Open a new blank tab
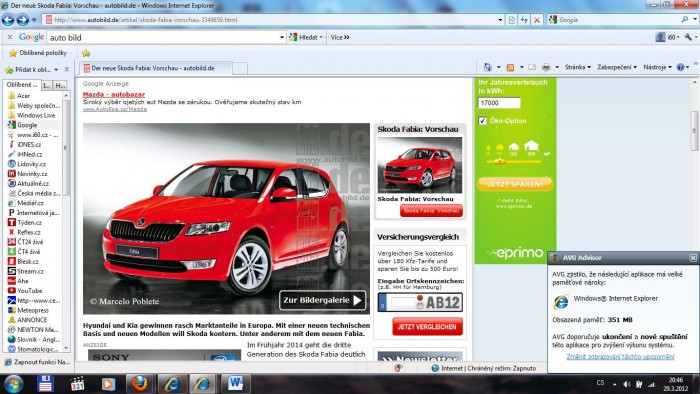 [x=240, y=68]
